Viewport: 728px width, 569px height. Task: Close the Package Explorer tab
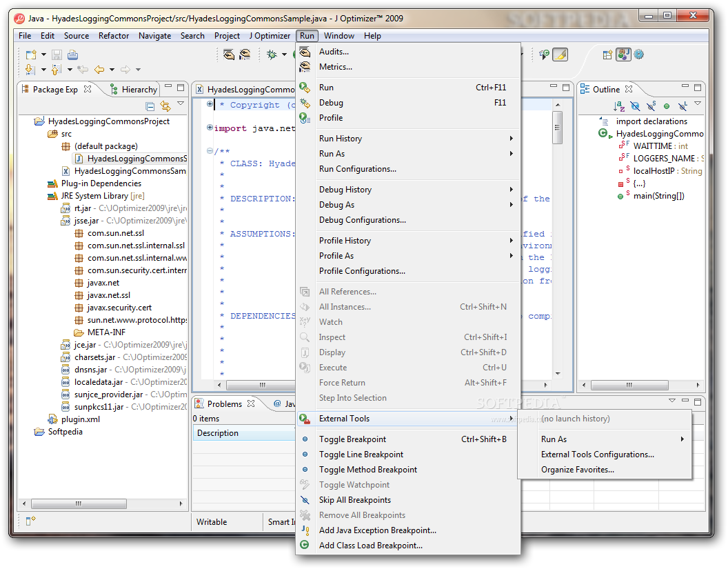(x=88, y=89)
